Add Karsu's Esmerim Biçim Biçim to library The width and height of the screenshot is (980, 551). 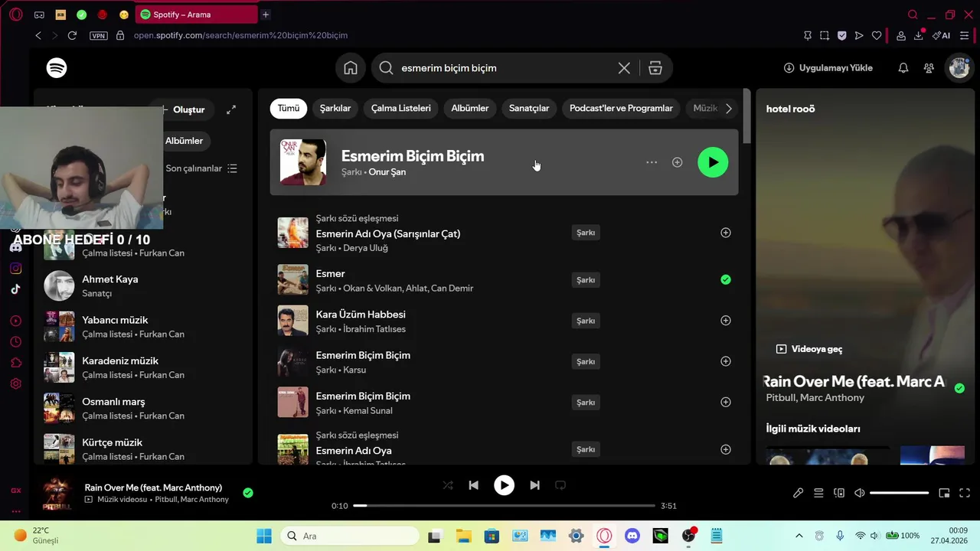pos(726,361)
